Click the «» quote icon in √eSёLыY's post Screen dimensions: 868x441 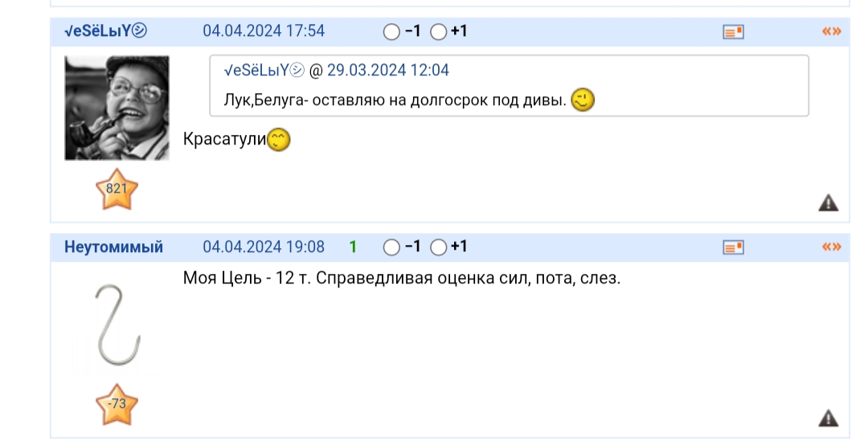click(x=831, y=31)
